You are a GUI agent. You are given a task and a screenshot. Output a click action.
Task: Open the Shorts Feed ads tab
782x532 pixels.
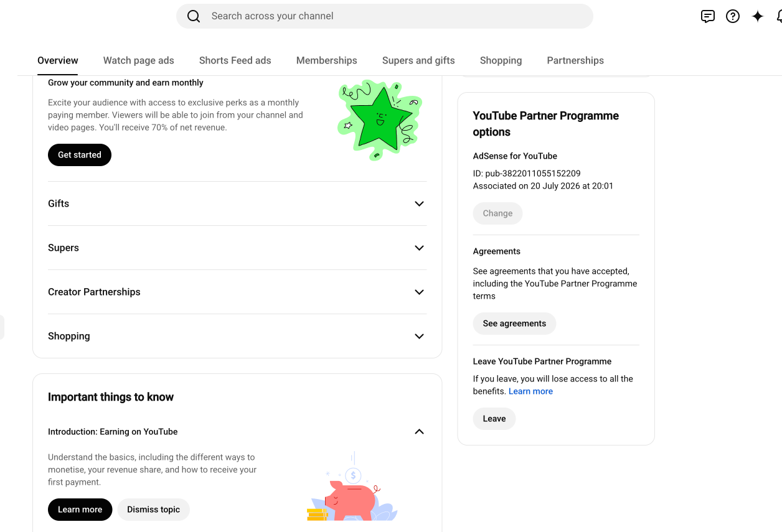pos(235,60)
